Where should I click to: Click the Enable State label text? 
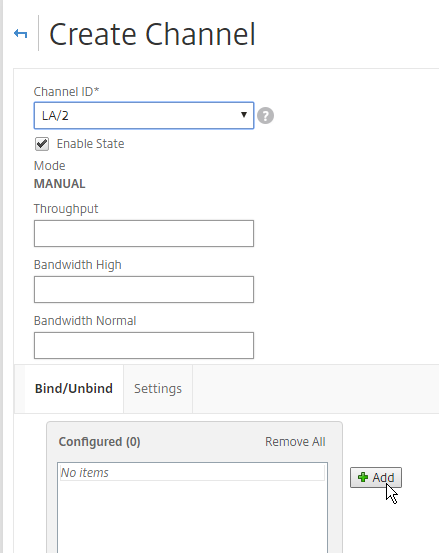90,144
